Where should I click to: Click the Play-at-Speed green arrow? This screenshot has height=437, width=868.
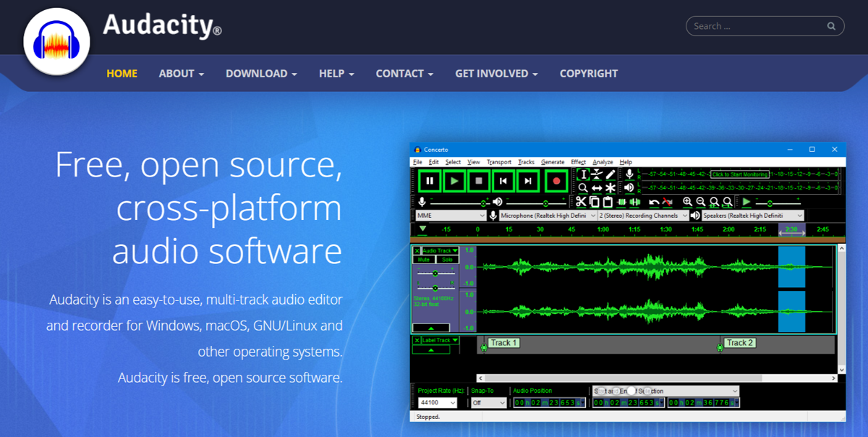coord(747,202)
